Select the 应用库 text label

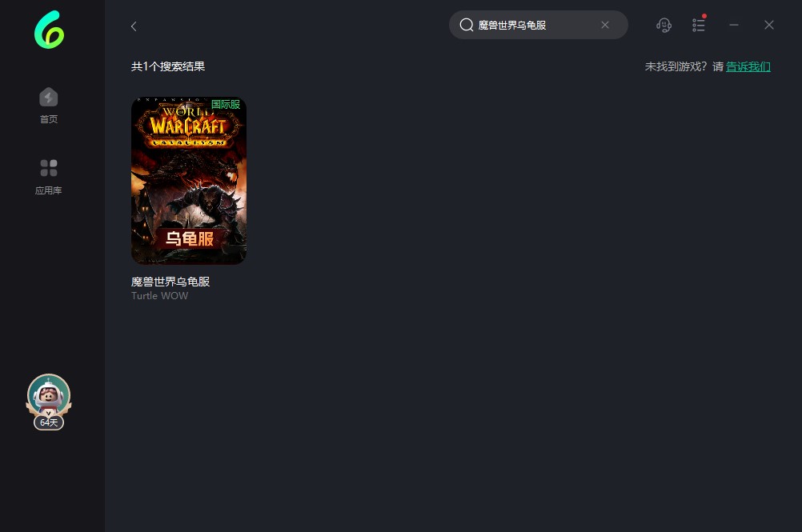coord(49,190)
